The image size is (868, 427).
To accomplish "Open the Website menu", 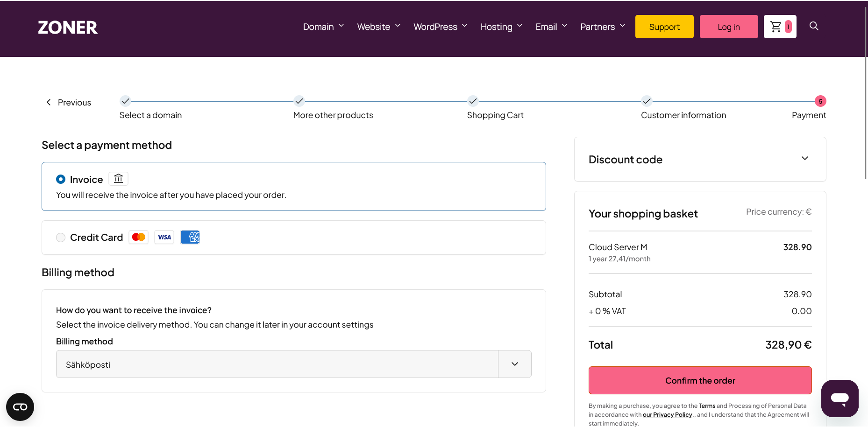I will [x=378, y=27].
